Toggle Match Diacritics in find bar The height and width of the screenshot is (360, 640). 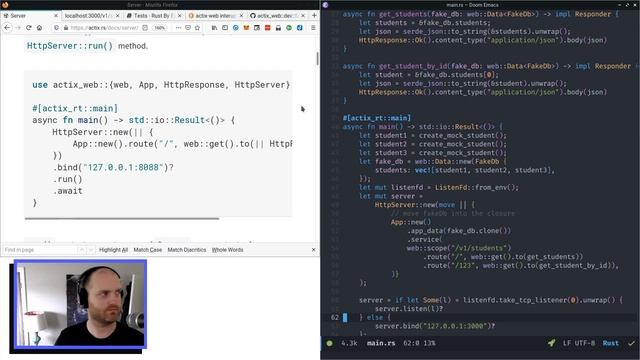[187, 250]
